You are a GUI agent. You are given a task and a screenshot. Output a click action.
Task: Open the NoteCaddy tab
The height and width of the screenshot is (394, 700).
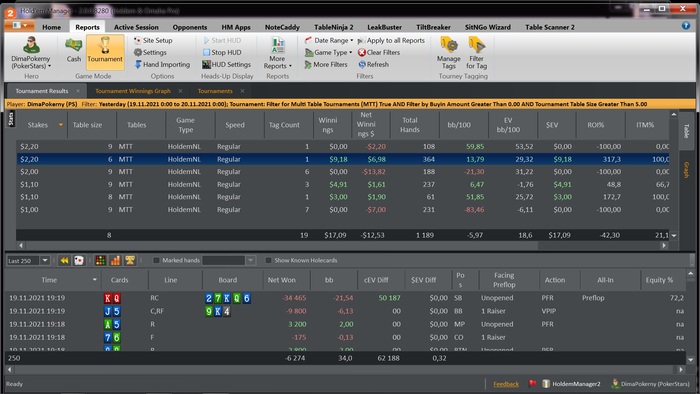click(282, 27)
